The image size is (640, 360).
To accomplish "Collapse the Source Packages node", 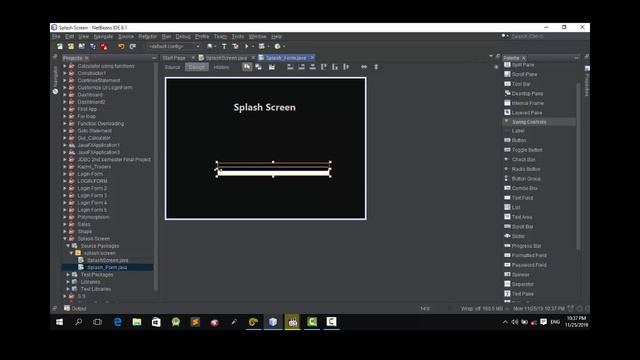I will pos(68,246).
